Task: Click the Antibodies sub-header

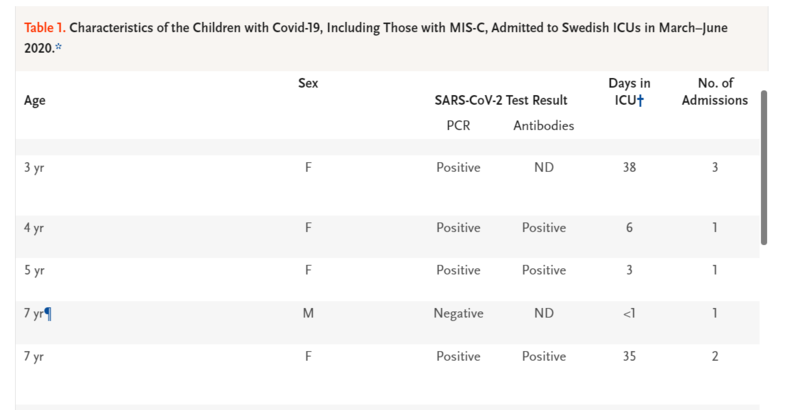Action: coord(543,125)
